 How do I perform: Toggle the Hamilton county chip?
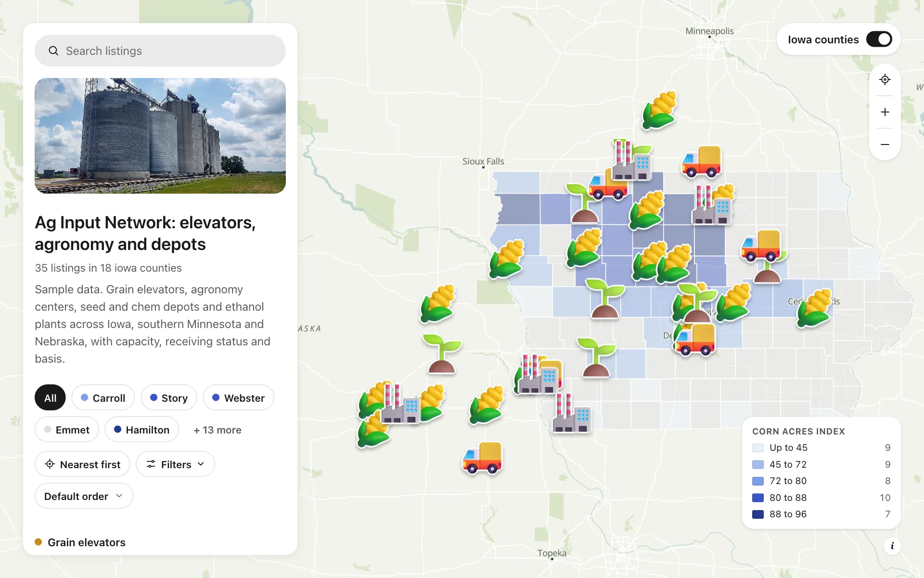141,430
